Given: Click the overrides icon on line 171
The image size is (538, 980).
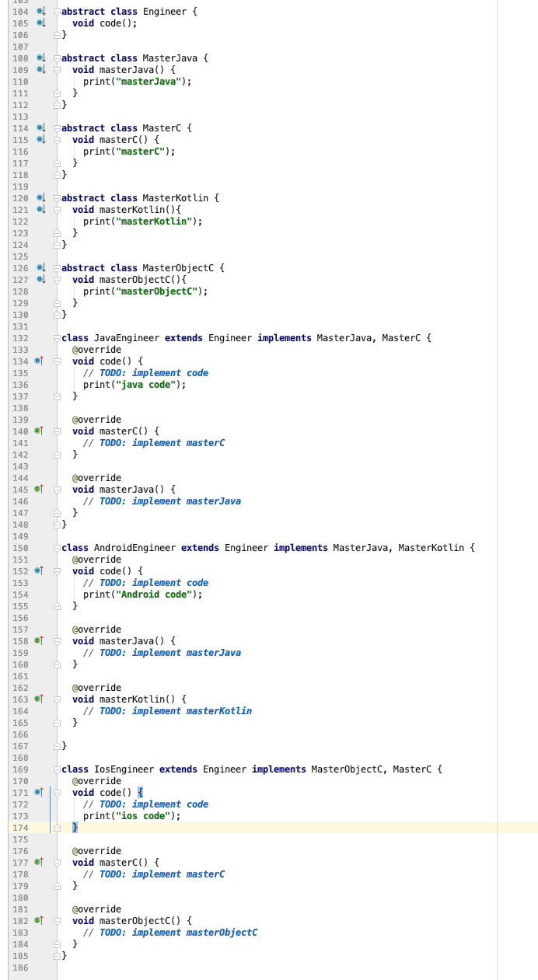Looking at the screenshot, I should [x=38, y=793].
